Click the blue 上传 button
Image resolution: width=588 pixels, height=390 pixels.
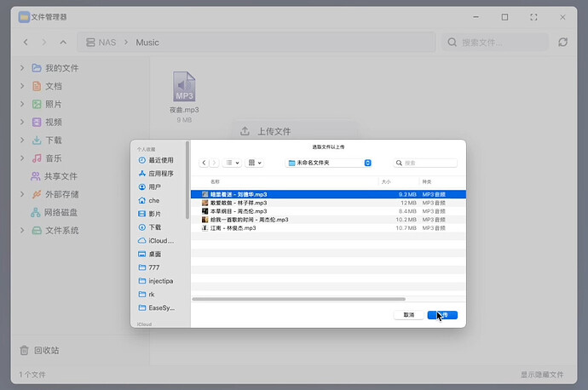coord(442,315)
